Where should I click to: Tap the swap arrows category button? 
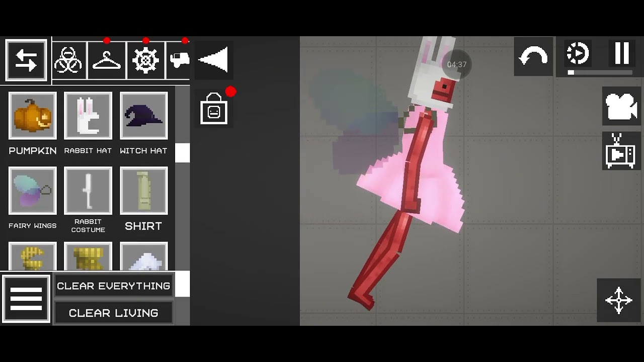tap(26, 60)
